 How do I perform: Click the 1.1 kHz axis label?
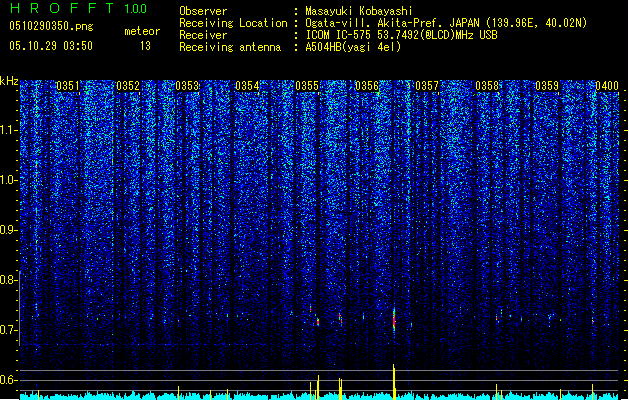tap(8, 130)
